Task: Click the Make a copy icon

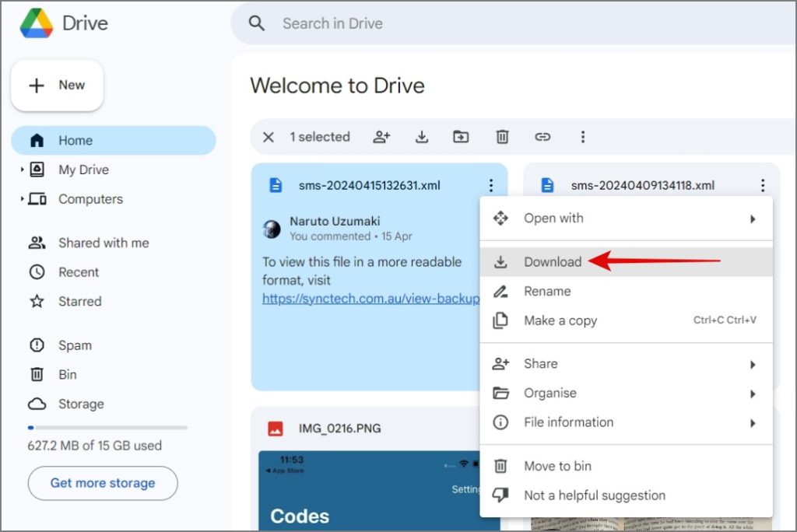Action: pyautogui.click(x=500, y=320)
